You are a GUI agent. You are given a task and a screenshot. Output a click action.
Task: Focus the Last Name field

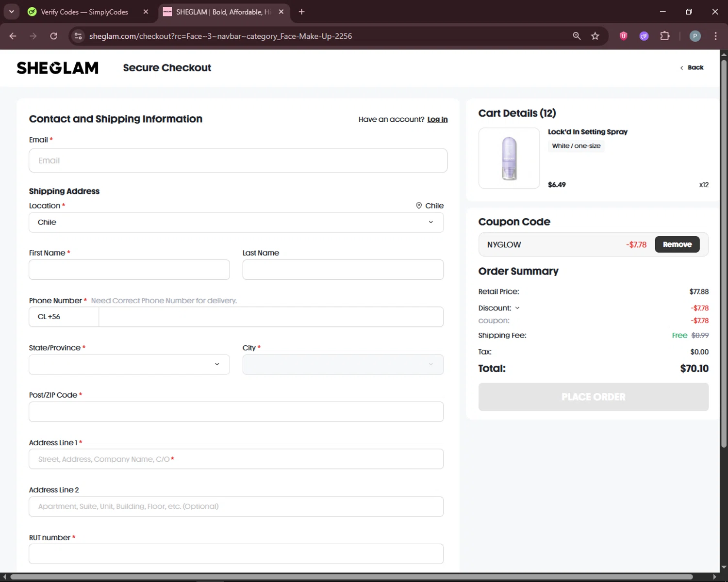(x=343, y=270)
